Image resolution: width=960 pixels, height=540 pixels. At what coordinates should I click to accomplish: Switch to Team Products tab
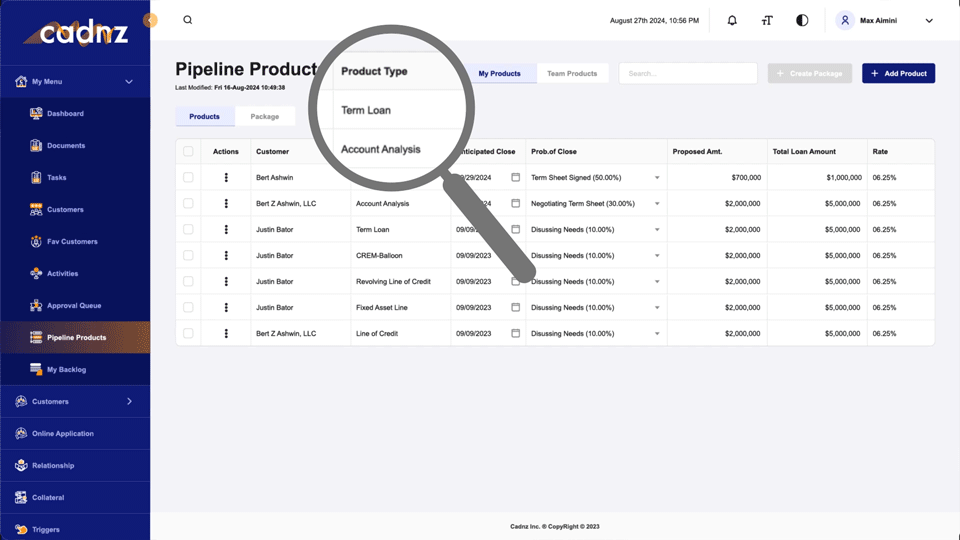(x=572, y=73)
